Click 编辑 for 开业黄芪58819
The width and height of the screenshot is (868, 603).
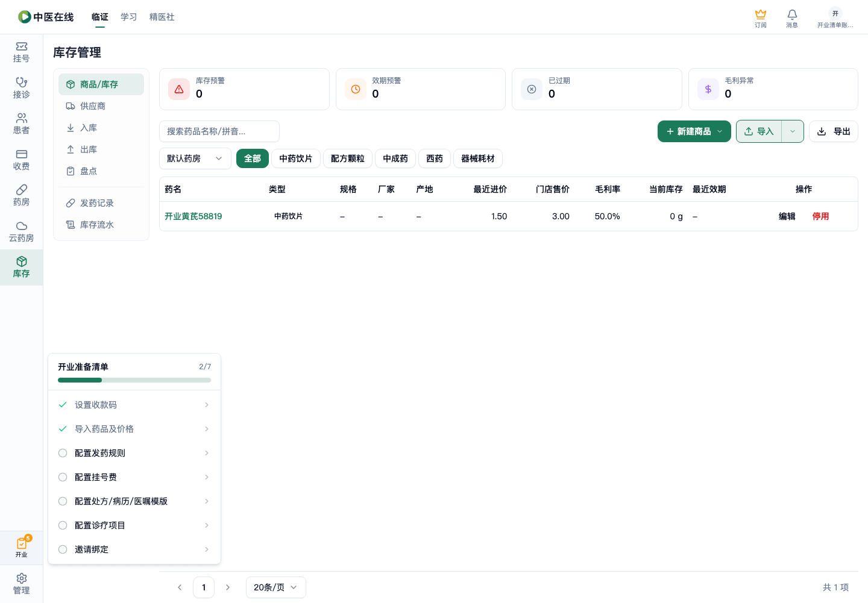point(787,216)
